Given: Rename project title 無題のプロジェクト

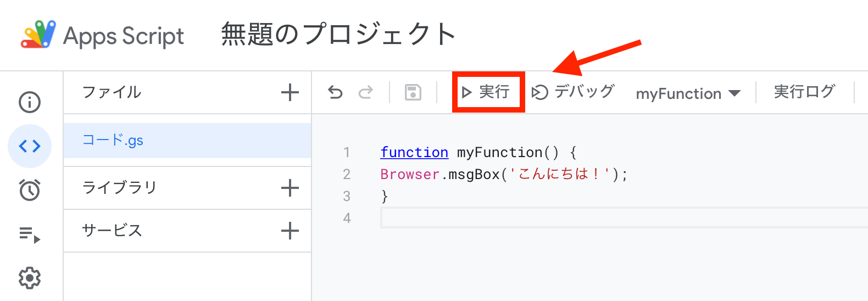Looking at the screenshot, I should [x=338, y=35].
